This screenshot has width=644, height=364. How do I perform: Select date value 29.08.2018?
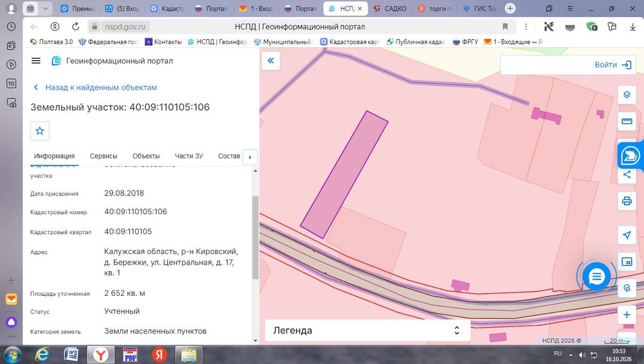point(124,193)
